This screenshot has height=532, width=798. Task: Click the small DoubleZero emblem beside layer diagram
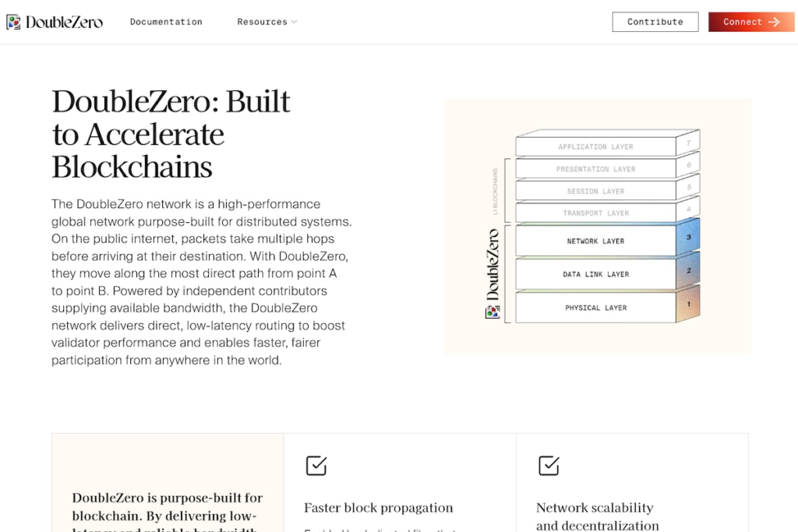click(493, 312)
